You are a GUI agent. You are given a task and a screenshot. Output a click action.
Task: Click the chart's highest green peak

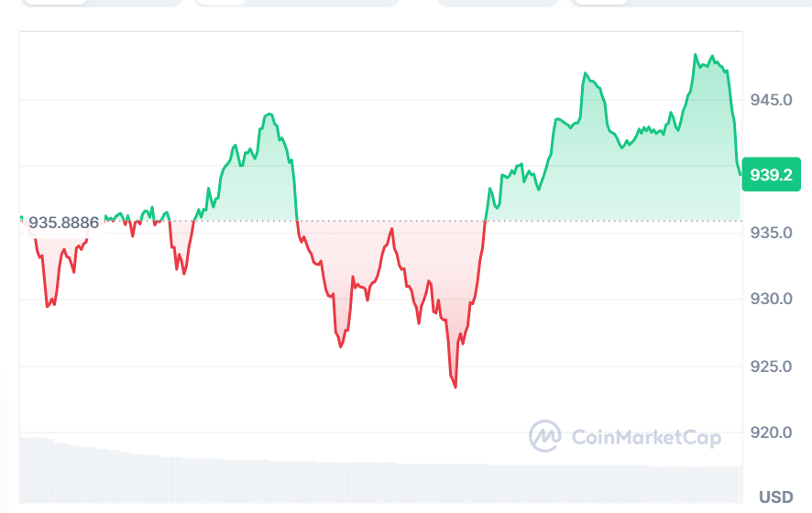point(696,55)
